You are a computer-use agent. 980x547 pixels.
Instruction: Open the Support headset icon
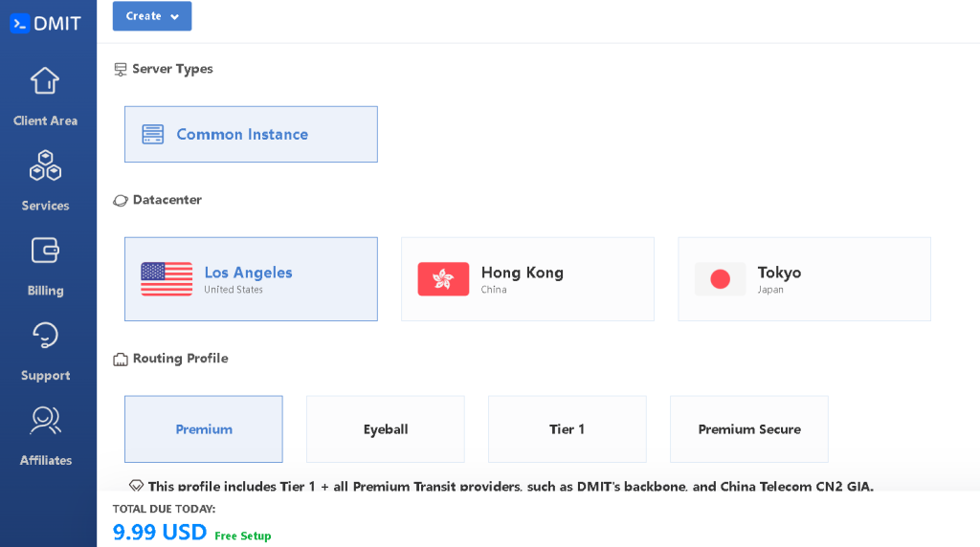[x=45, y=336]
